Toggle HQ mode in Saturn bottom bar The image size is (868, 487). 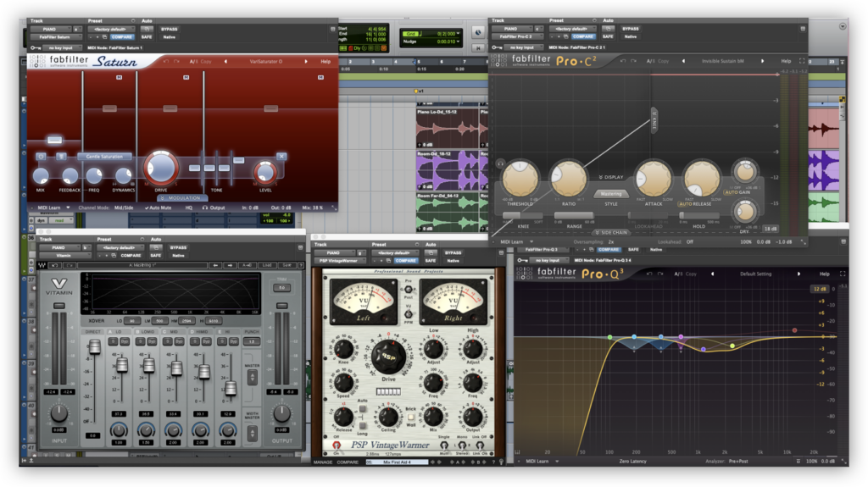(189, 208)
